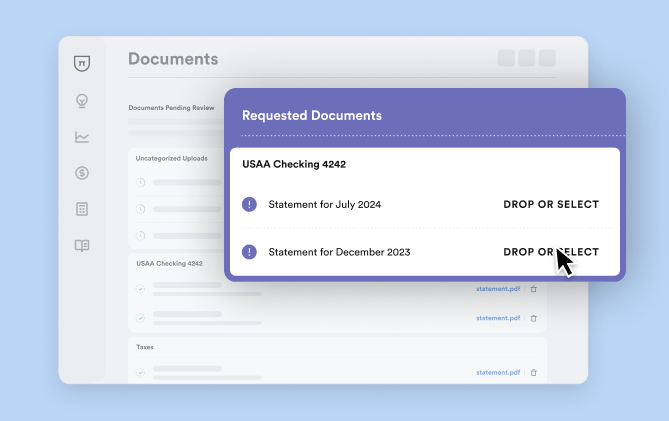Click DROP OR SELECT for July 2024 statement
669x421 pixels.
click(550, 205)
